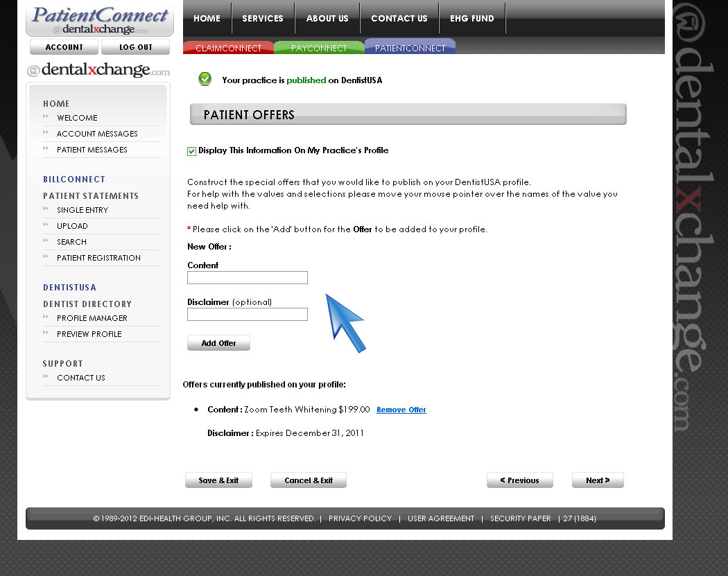Uncheck Display This Information On My Practice's Profile

click(191, 150)
